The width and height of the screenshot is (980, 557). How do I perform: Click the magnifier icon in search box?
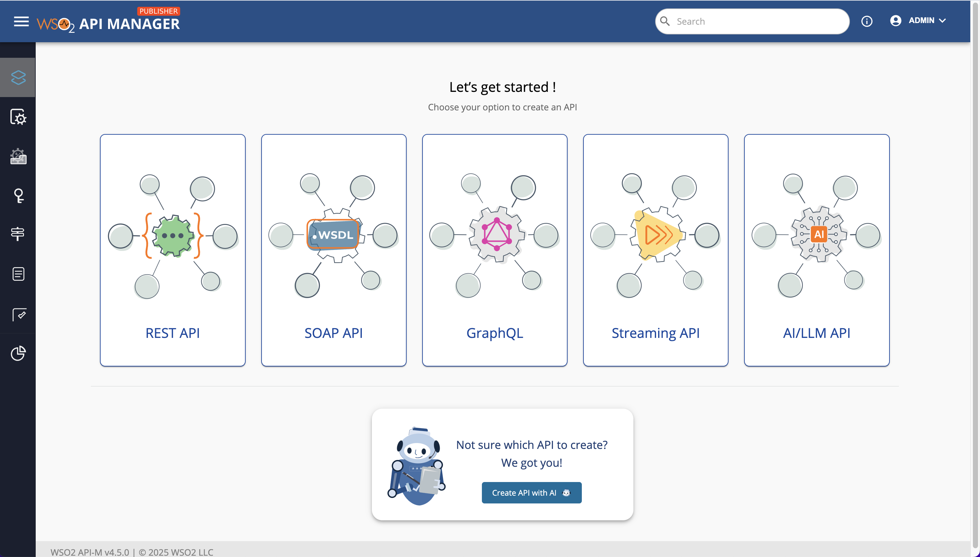click(665, 21)
